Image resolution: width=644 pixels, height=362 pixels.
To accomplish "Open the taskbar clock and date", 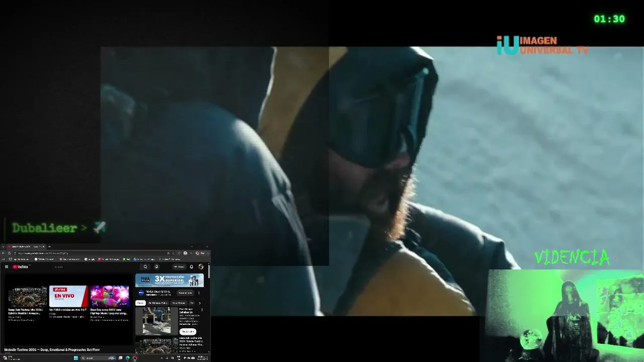I will pyautogui.click(x=203, y=358).
